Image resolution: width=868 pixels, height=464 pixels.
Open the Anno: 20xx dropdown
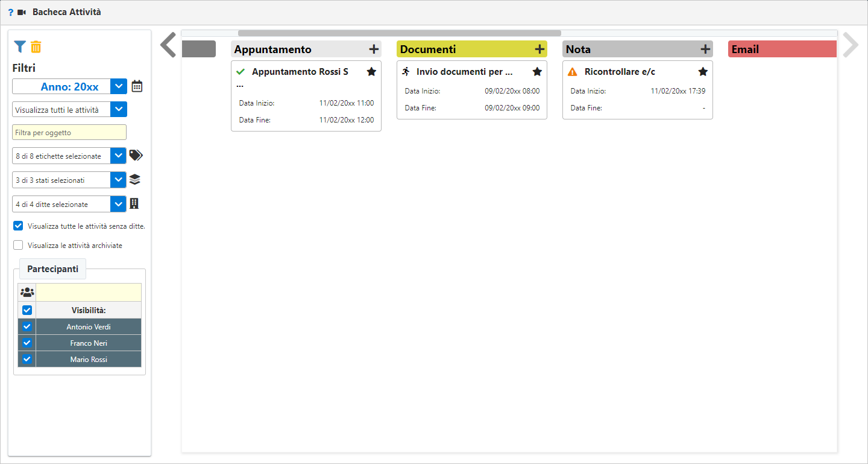[119, 86]
